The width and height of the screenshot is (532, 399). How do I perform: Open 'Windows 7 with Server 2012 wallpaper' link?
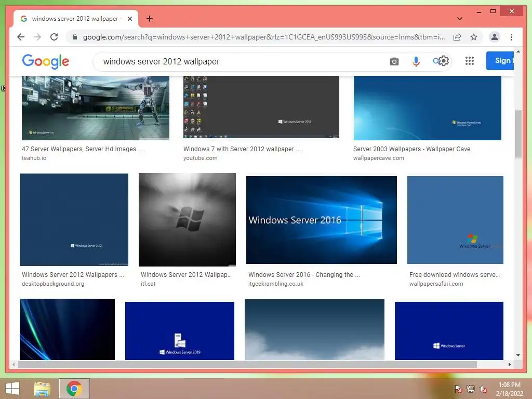[x=242, y=149]
